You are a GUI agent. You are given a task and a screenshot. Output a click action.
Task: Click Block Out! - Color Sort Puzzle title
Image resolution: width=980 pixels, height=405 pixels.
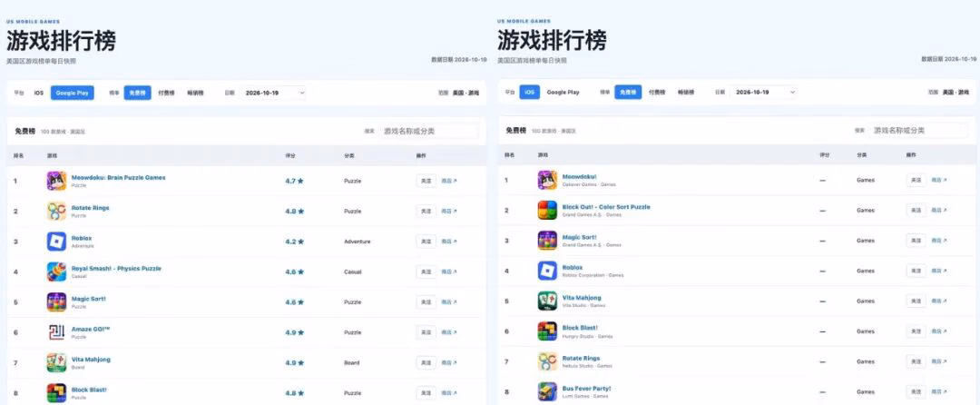[606, 207]
